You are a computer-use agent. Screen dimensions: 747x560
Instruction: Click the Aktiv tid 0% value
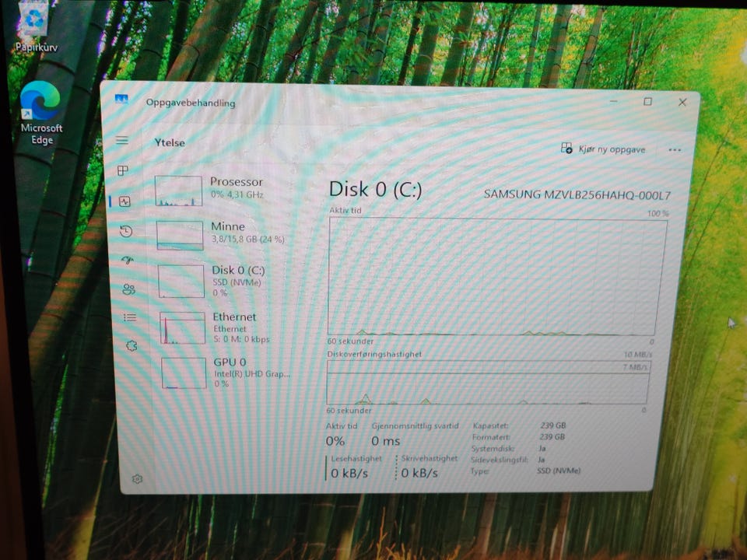point(335,441)
